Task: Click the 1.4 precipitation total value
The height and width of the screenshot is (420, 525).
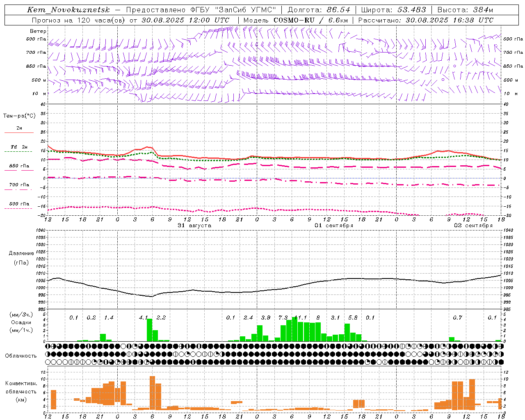Action: click(109, 318)
